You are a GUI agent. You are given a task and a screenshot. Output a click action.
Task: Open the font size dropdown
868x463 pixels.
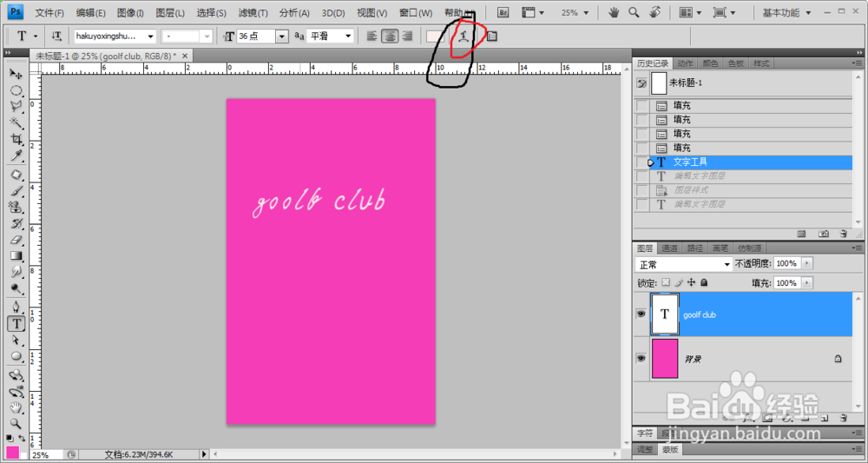click(x=282, y=36)
